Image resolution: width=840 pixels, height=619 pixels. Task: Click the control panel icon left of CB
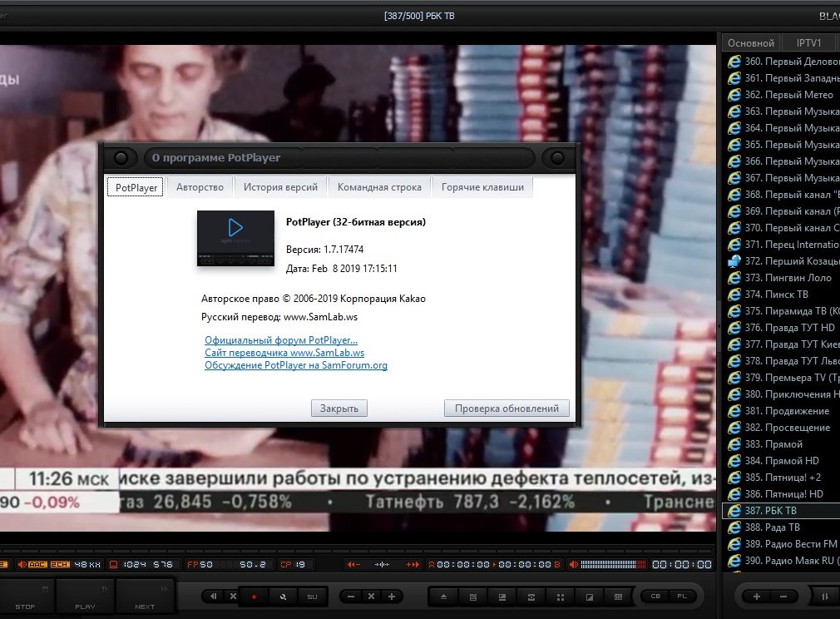tap(618, 597)
